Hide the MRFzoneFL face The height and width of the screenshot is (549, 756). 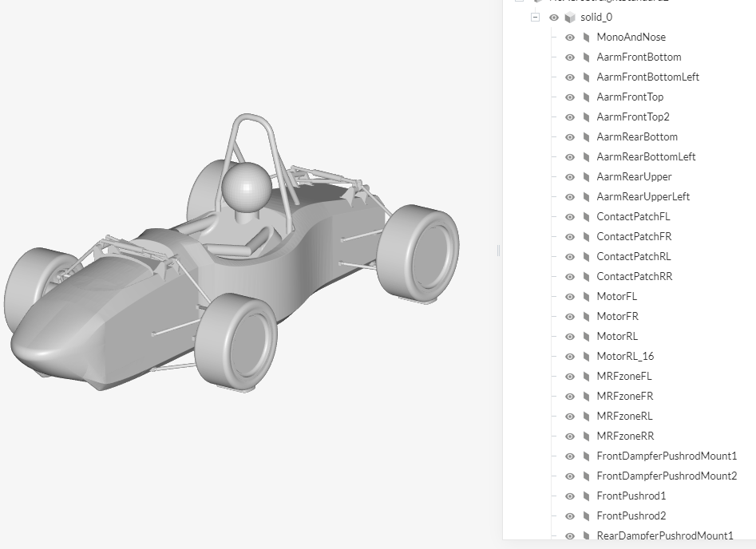[x=570, y=377]
